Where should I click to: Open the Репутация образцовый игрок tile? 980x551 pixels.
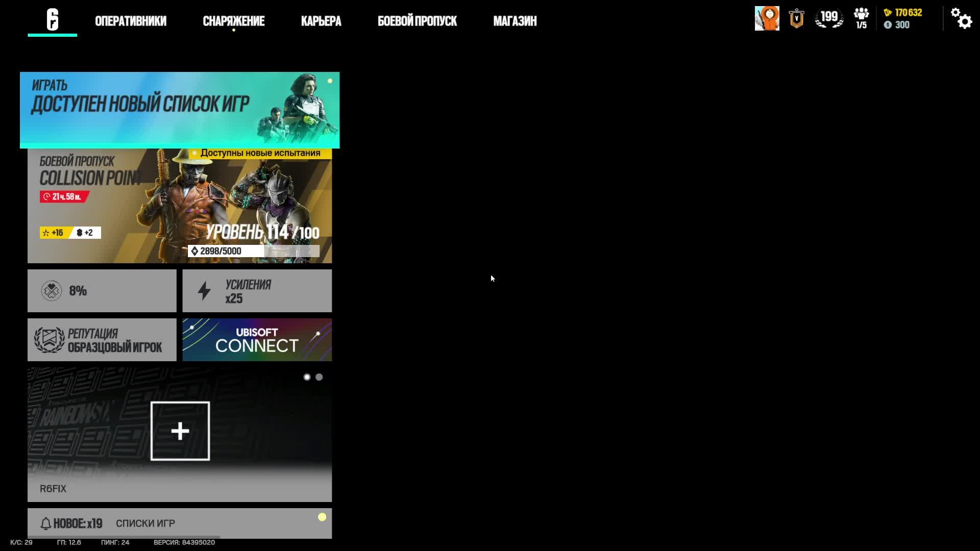pyautogui.click(x=102, y=340)
